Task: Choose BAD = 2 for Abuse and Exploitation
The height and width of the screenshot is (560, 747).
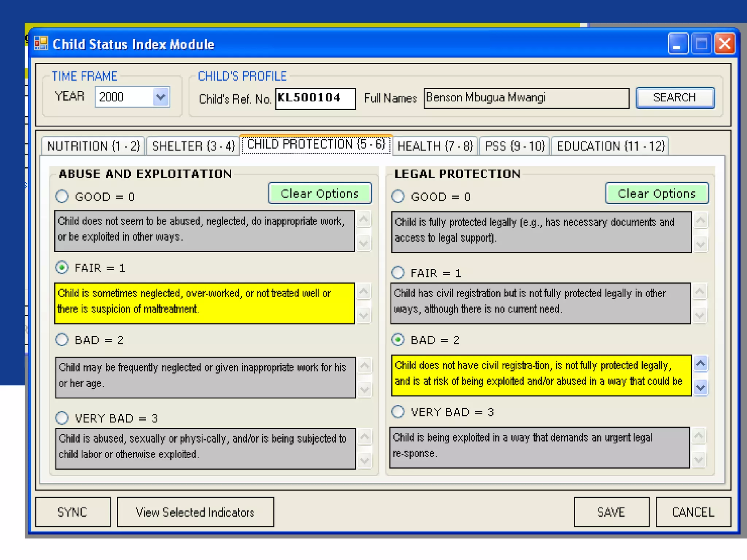Action: [62, 340]
